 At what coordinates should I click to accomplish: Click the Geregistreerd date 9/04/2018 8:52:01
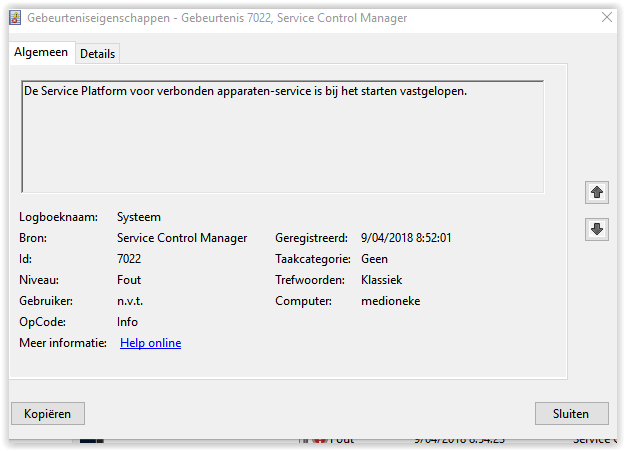coord(406,238)
